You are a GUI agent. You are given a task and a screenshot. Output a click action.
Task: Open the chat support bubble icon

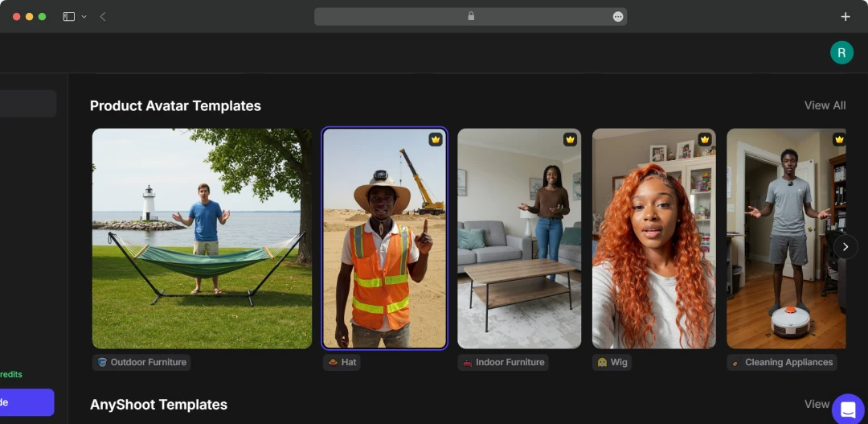click(848, 410)
